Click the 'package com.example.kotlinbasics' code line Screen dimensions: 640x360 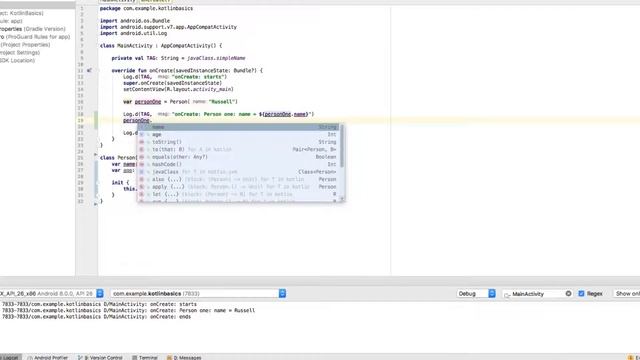click(x=147, y=8)
